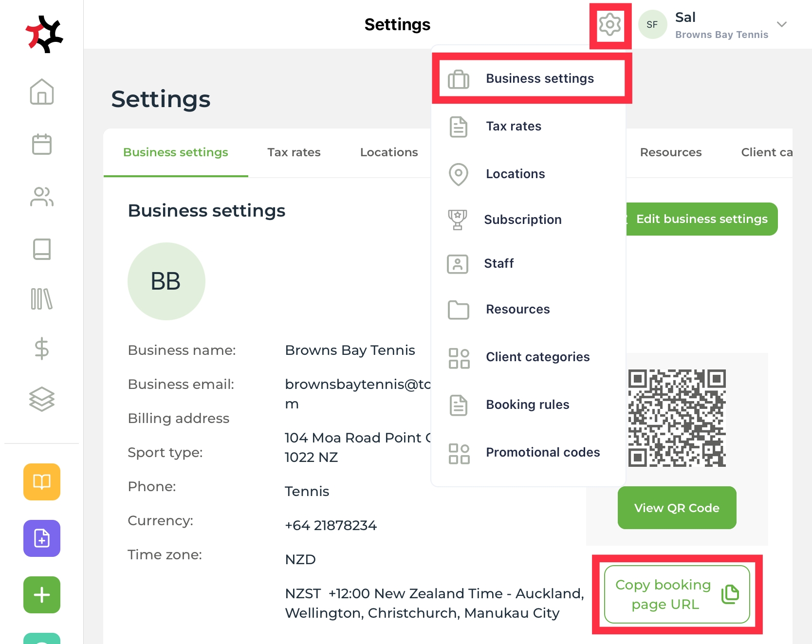Expand the Sal account dropdown chevron
812x644 pixels.
(782, 24)
